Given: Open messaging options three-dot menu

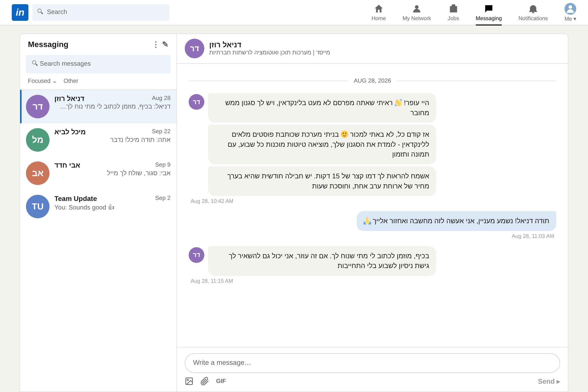Looking at the screenshot, I should click(x=156, y=45).
